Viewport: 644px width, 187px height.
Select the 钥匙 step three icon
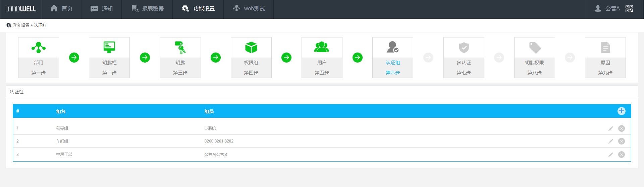(x=180, y=48)
